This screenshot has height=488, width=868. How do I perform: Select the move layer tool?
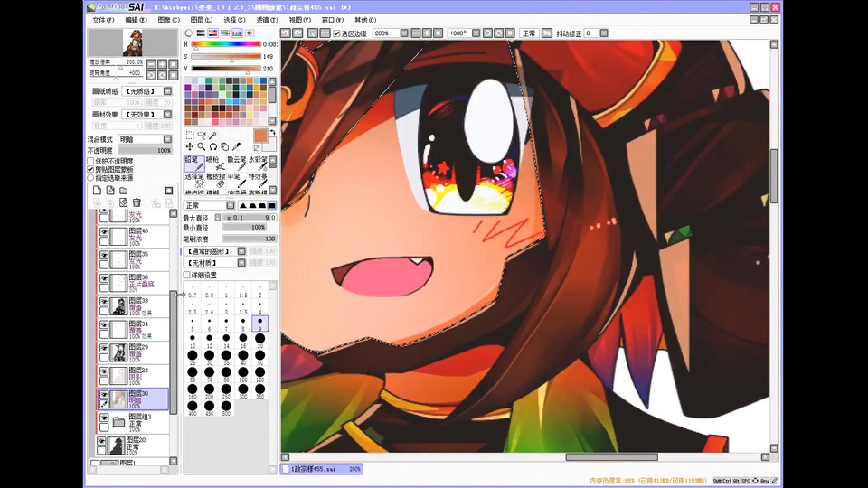pyautogui.click(x=190, y=146)
